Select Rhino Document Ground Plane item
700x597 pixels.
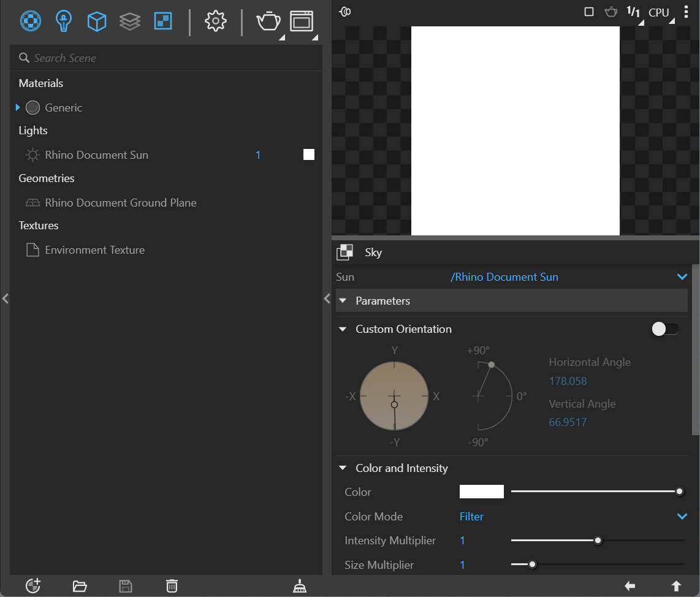121,203
